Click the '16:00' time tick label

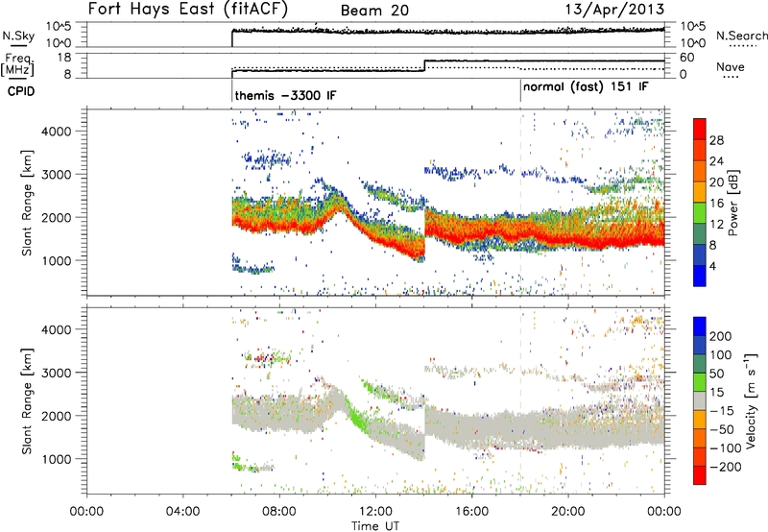click(x=471, y=512)
